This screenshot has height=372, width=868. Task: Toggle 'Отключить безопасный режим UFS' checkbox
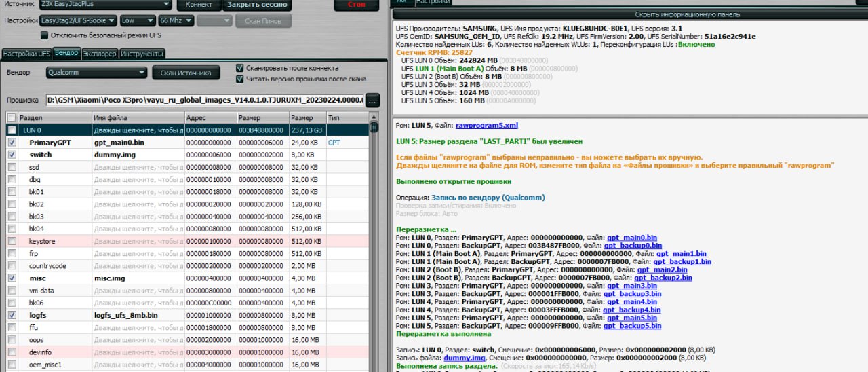(x=45, y=35)
